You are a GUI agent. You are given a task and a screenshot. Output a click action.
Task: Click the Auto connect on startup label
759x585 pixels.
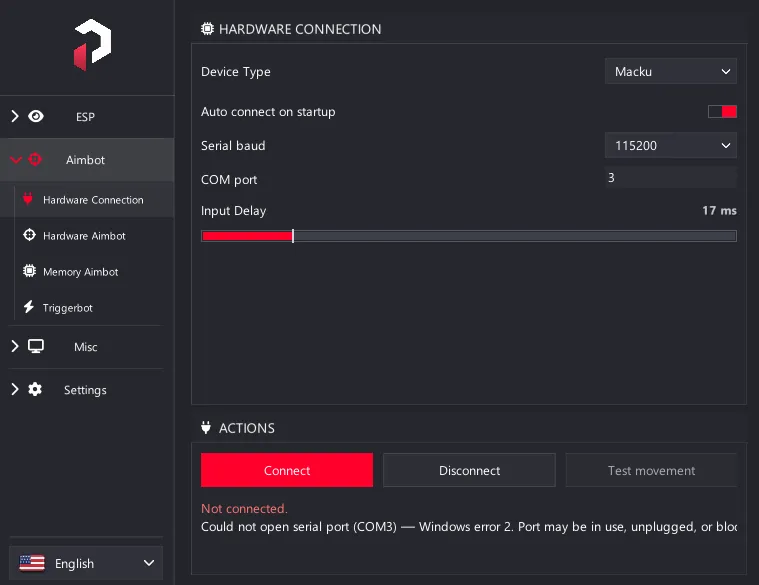coord(268,112)
